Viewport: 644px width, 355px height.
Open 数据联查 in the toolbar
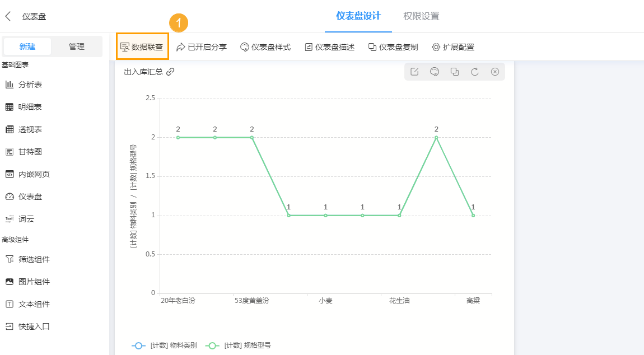[142, 47]
